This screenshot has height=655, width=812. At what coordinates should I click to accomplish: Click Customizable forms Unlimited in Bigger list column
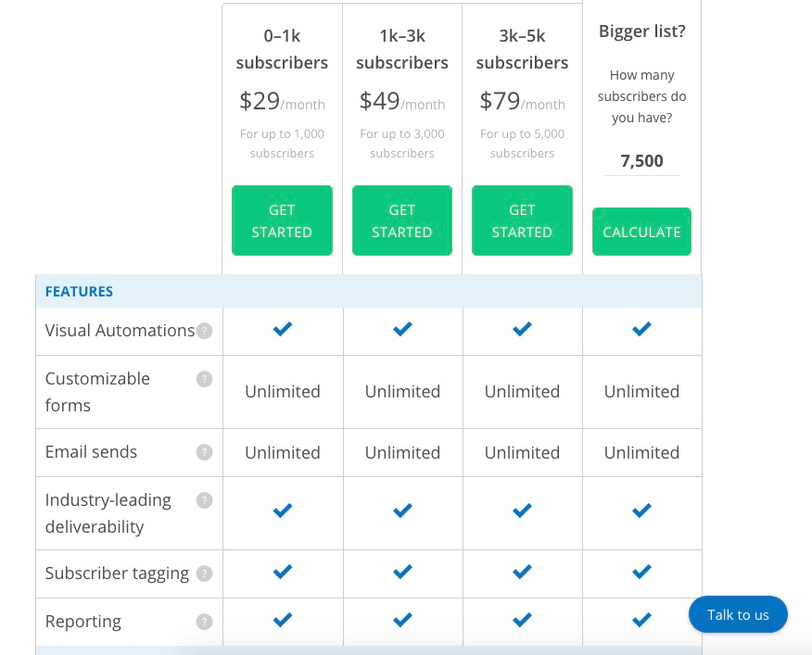click(641, 392)
